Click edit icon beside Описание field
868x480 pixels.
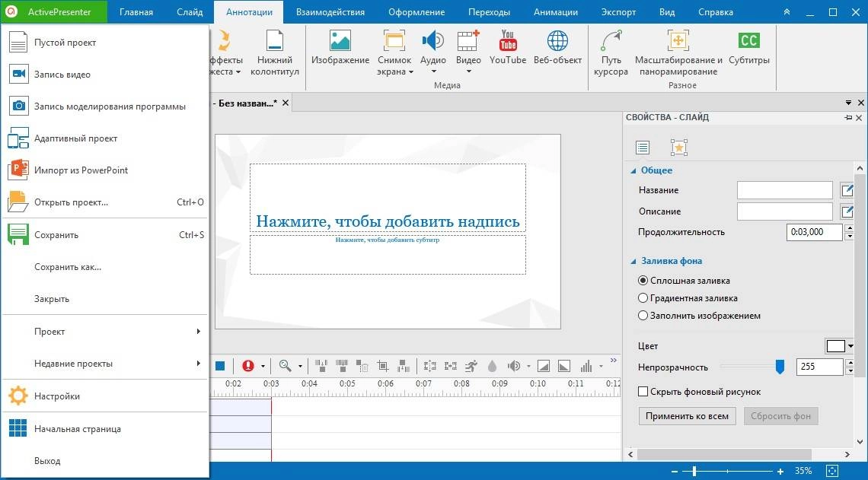[847, 211]
